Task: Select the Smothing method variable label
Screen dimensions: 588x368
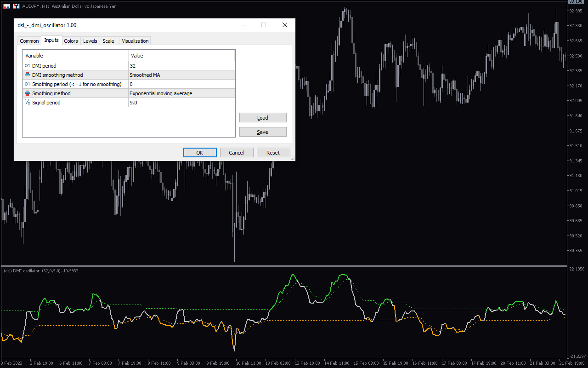Action: [x=51, y=93]
